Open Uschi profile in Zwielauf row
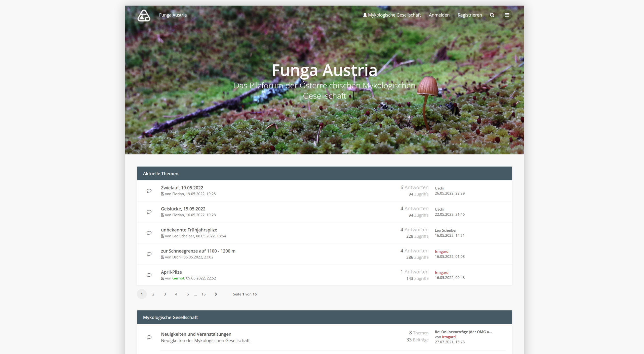Image resolution: width=644 pixels, height=354 pixels. click(439, 188)
